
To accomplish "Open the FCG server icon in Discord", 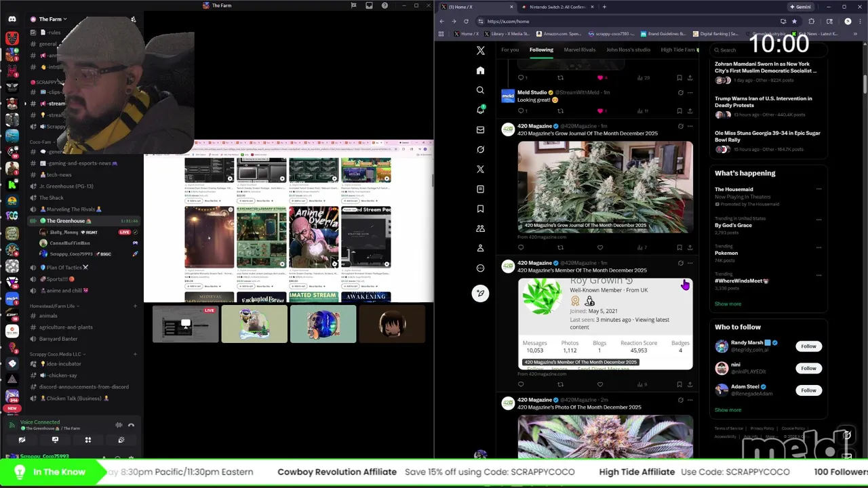I will pos(12,216).
